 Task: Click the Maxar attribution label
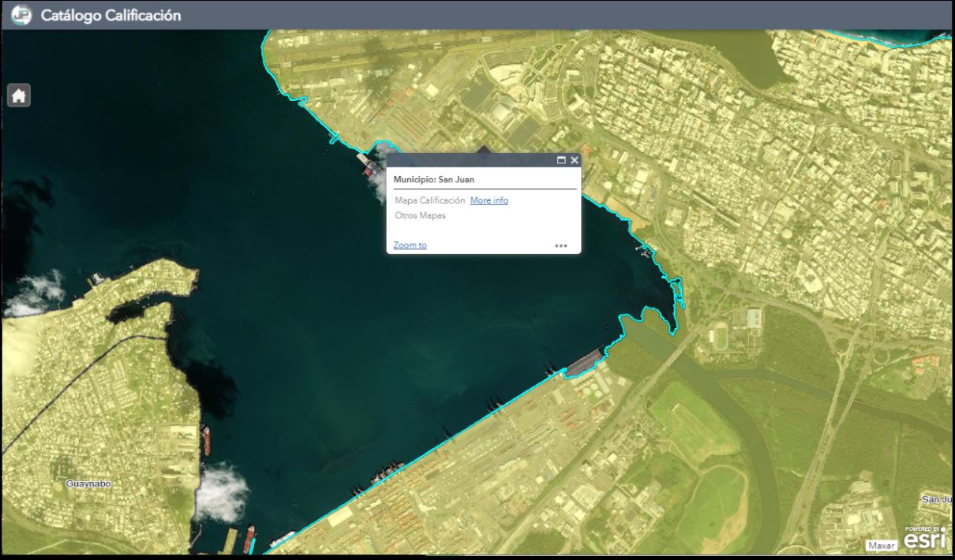[x=882, y=545]
